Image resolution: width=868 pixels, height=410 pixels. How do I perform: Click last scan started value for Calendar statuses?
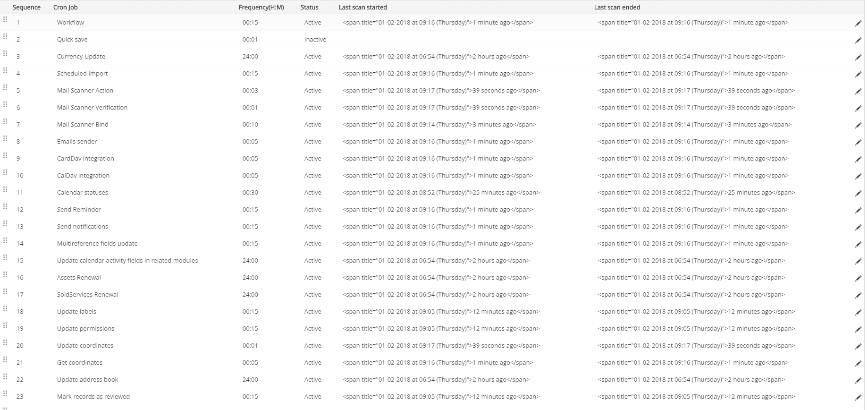tap(441, 193)
